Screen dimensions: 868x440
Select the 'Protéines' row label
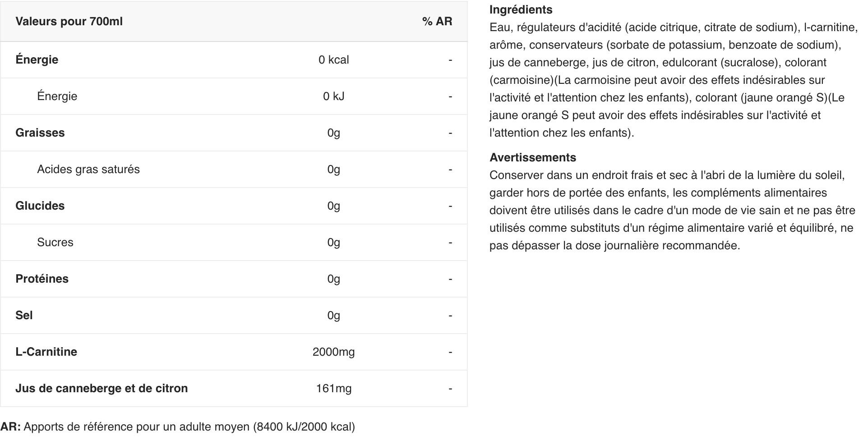pos(42,279)
